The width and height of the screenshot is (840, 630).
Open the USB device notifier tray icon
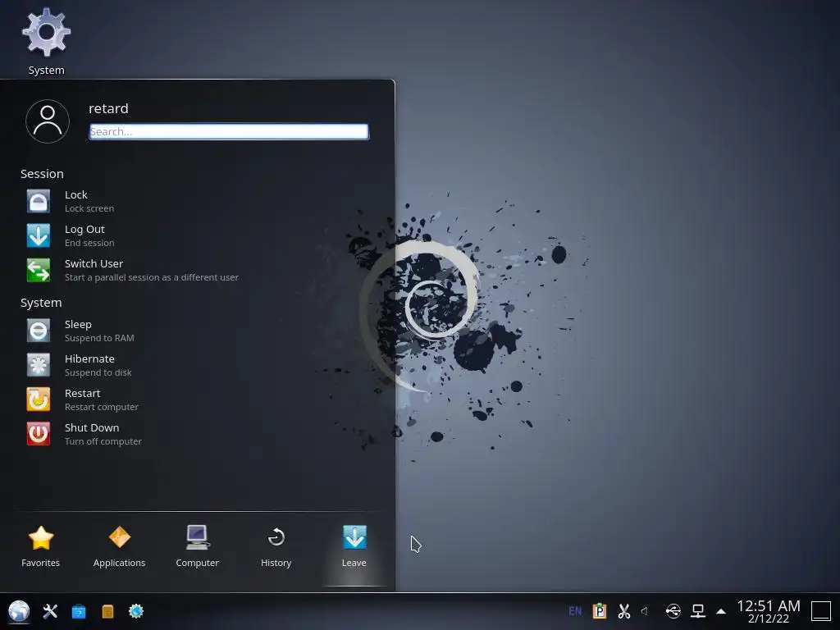[673, 611]
